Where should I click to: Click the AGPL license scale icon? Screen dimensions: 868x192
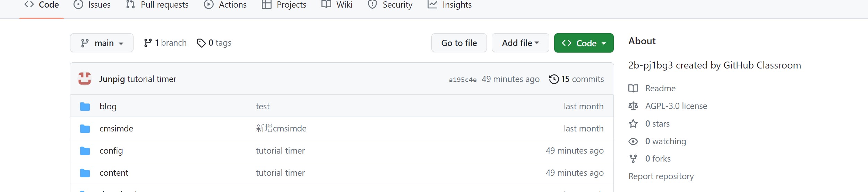[x=633, y=106]
